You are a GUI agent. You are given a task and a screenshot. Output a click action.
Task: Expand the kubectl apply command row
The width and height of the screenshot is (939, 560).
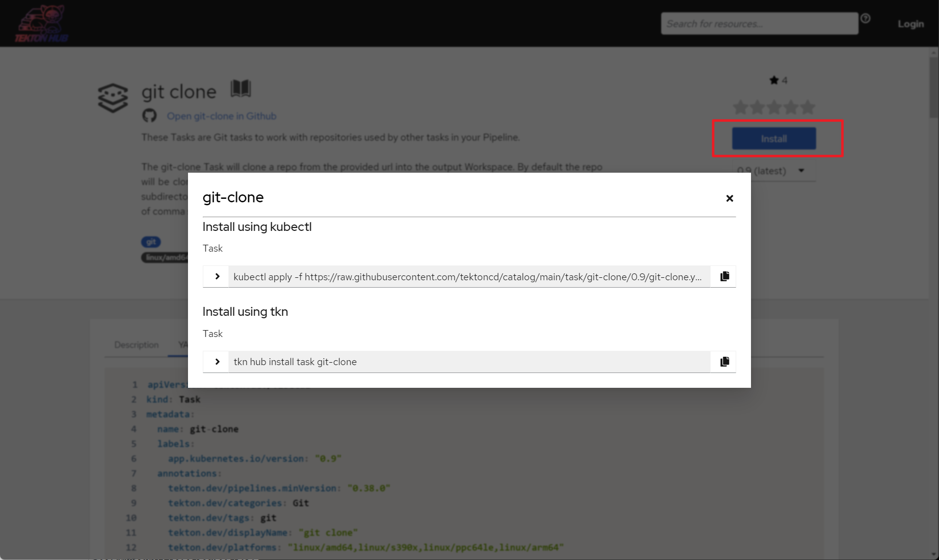[x=217, y=276]
